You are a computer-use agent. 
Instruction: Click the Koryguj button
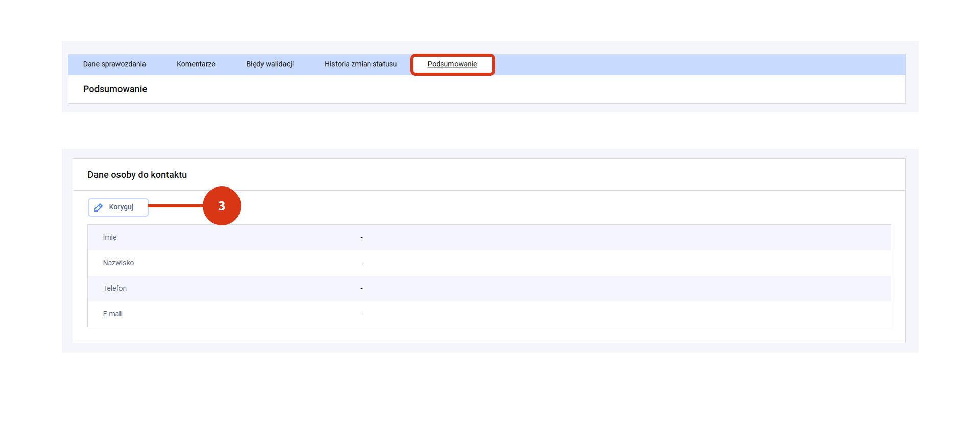[118, 207]
